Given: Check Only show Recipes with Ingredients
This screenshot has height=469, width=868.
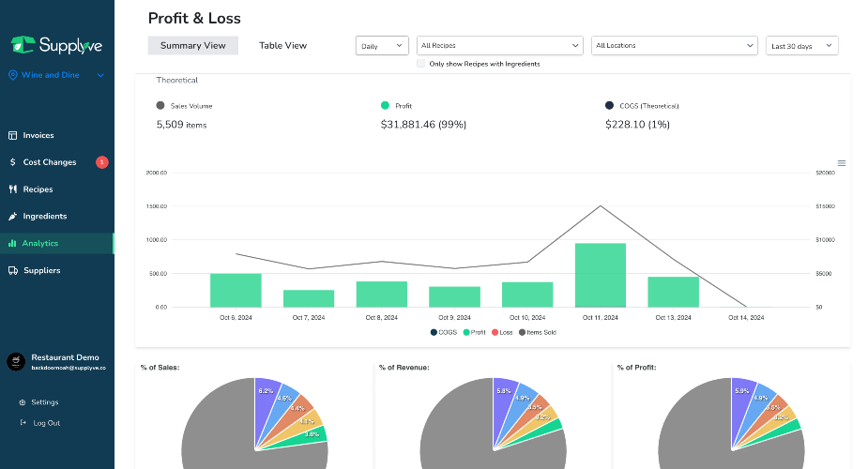Looking at the screenshot, I should pos(421,64).
